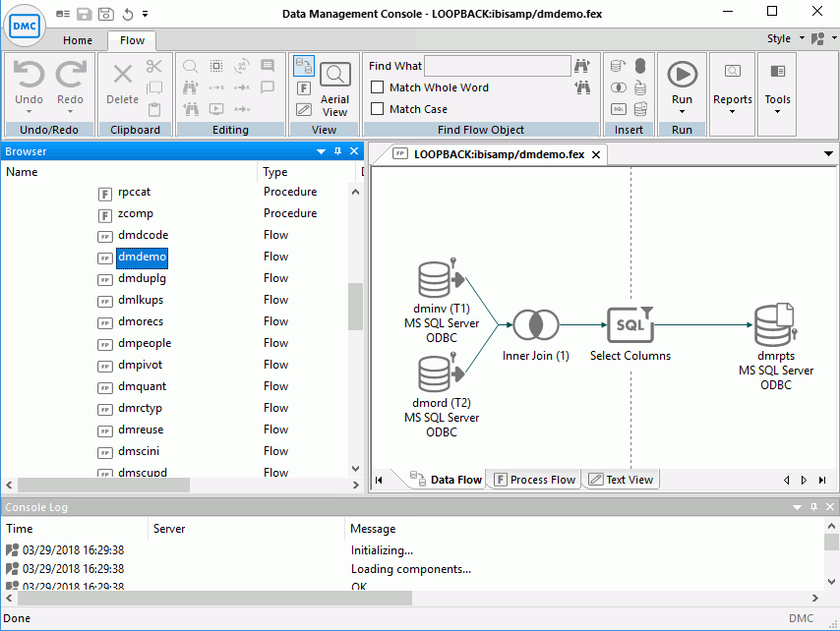Viewport: 840px width, 631px height.
Task: Select the rpccat procedure in Browser
Action: [x=134, y=192]
